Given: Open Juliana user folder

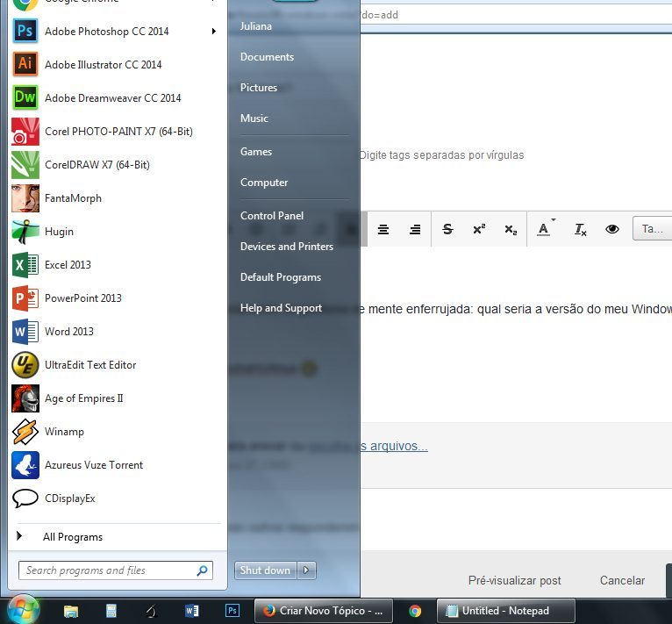Looking at the screenshot, I should point(256,26).
